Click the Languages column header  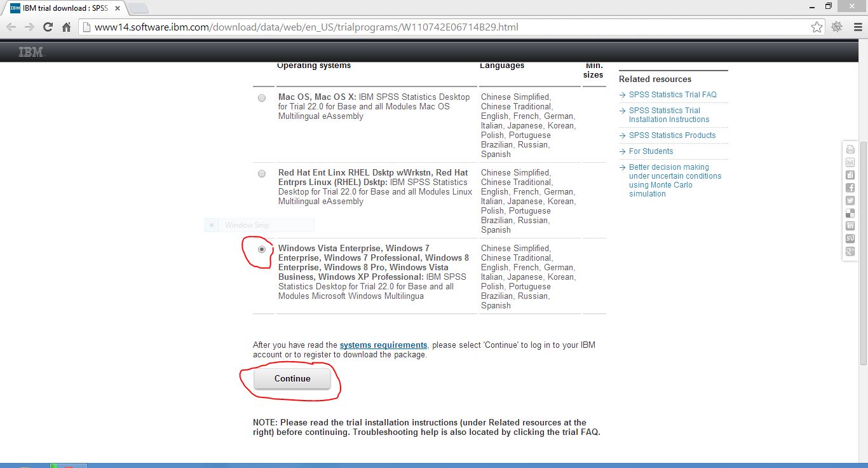502,65
